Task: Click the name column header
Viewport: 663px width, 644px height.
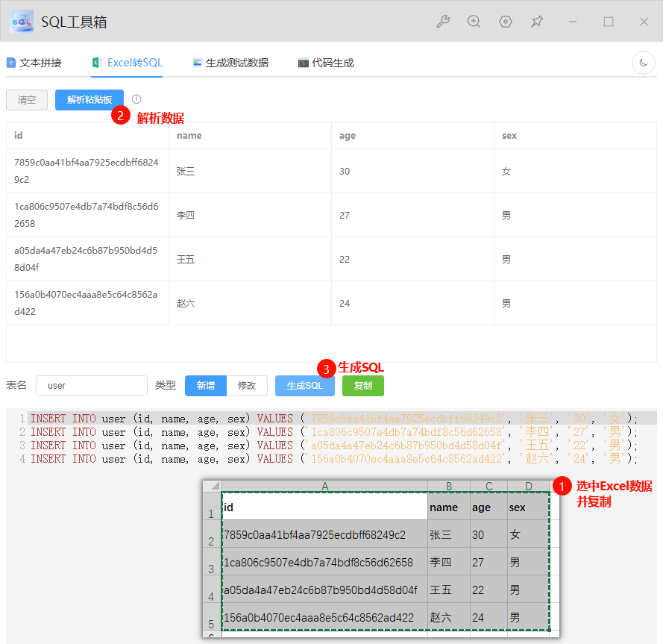Action: coord(250,135)
